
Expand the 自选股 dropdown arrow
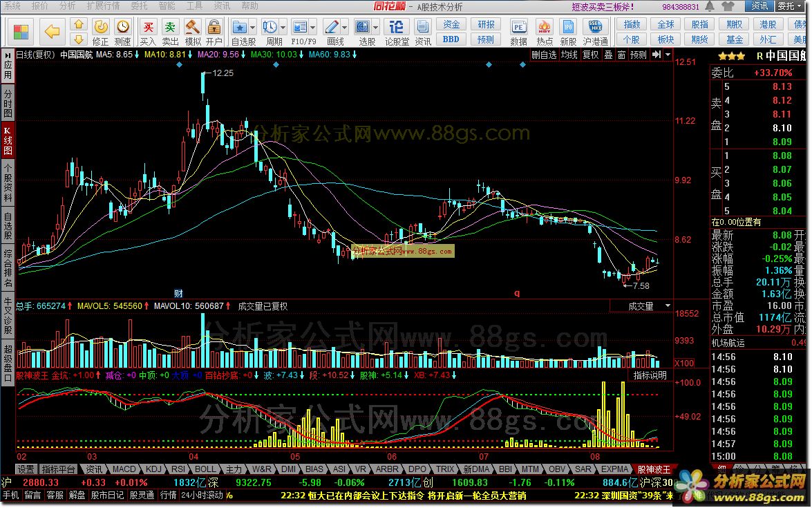coord(253,27)
